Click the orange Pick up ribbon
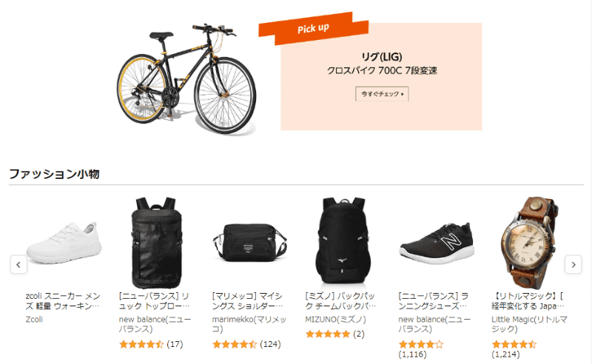This screenshot has height=364, width=592. pos(313,28)
